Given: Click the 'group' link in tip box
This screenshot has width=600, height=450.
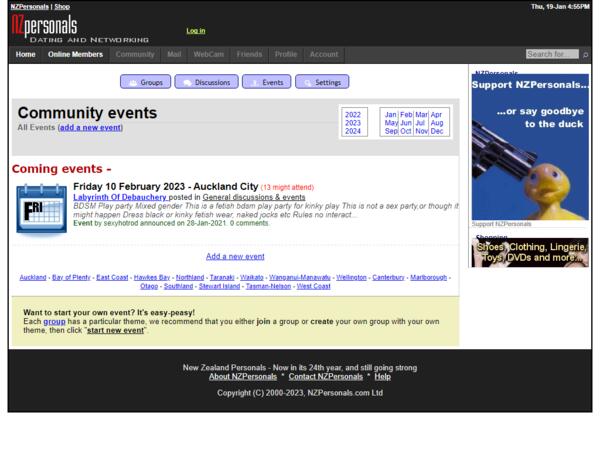Looking at the screenshot, I should click(x=54, y=322).
